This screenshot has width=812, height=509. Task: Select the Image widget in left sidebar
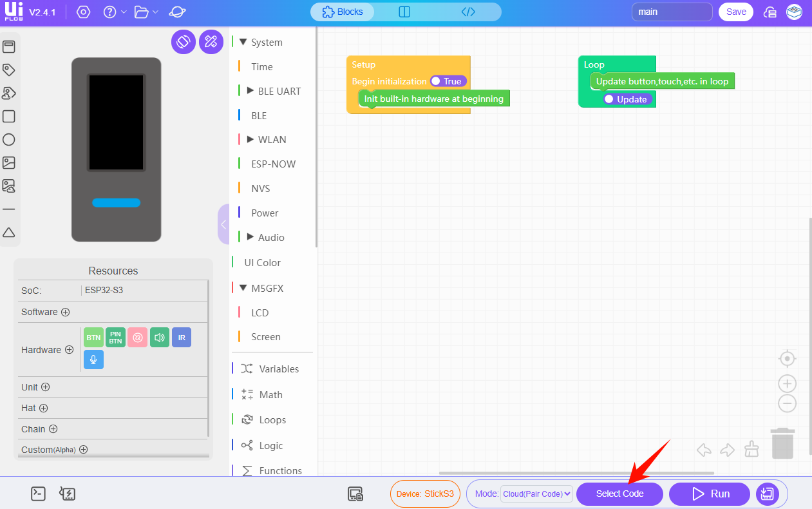tap(9, 163)
